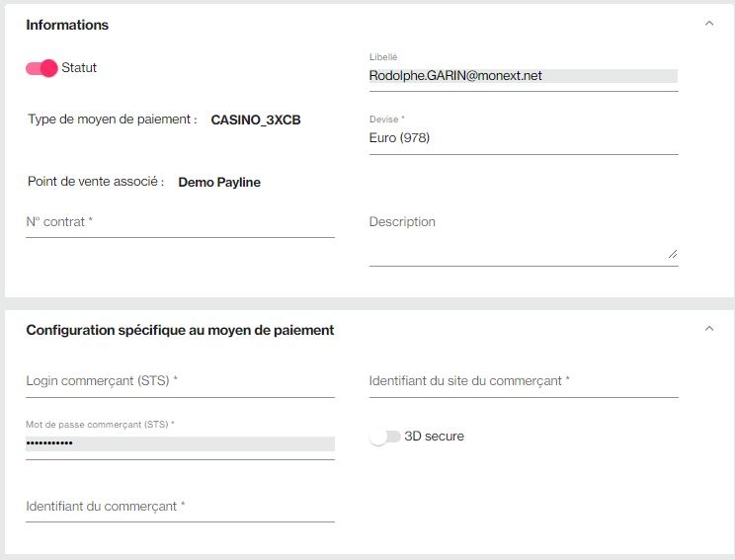Click the Statut label text

click(x=79, y=68)
